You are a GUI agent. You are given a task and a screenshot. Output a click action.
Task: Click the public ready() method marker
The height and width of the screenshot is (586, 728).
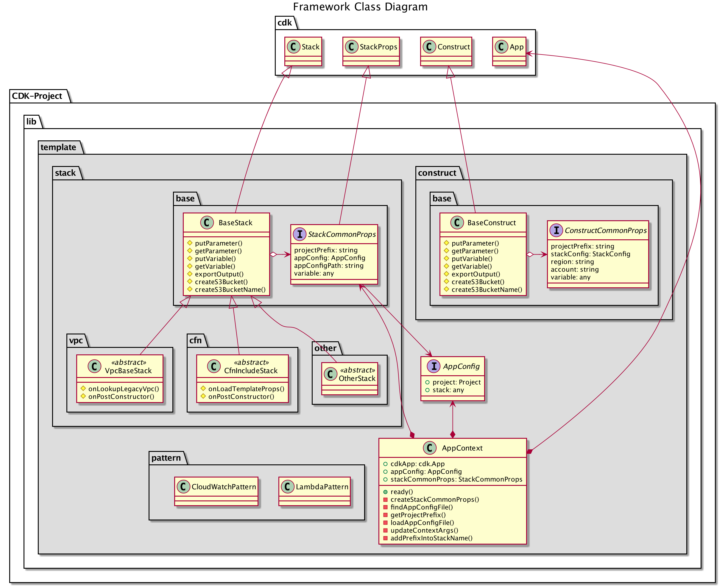pos(385,492)
